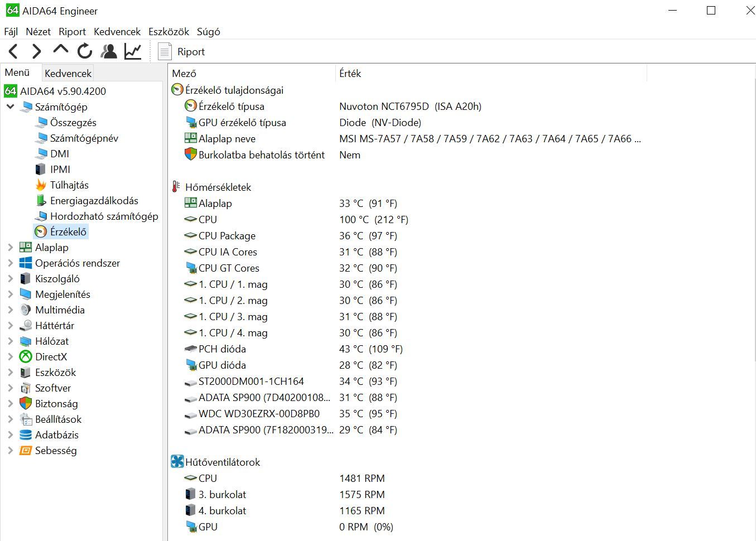Click the Riport toolbar button label

tap(191, 52)
